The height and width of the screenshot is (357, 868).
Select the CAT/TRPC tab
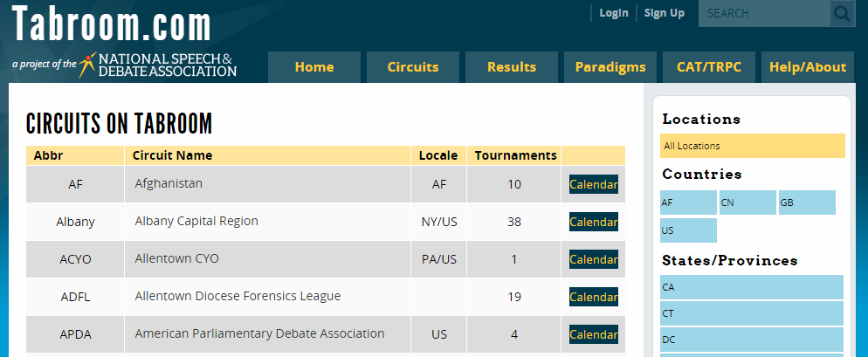point(709,67)
